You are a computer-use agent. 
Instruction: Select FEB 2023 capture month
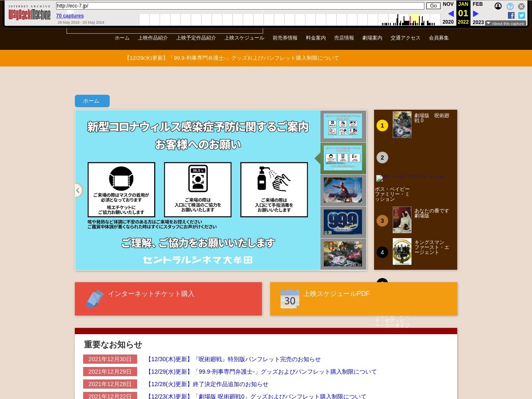coord(478,13)
